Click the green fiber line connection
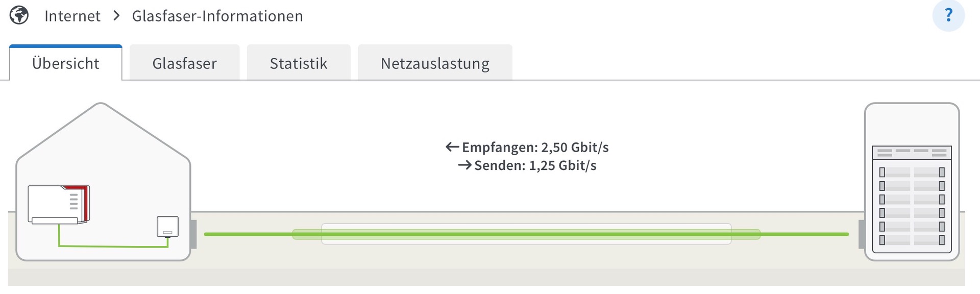 tap(526, 234)
